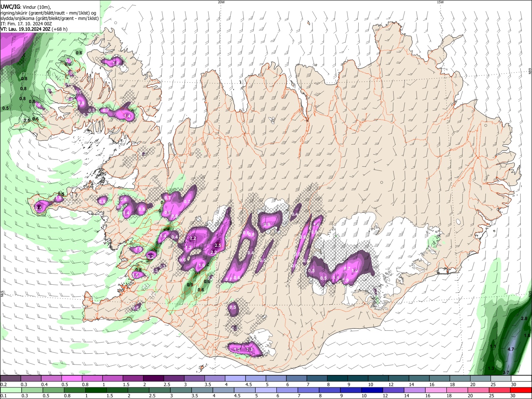This screenshot has height=399, width=532.
Task: Click the purple rain swatch between 12 and 14
Action: pos(393,390)
